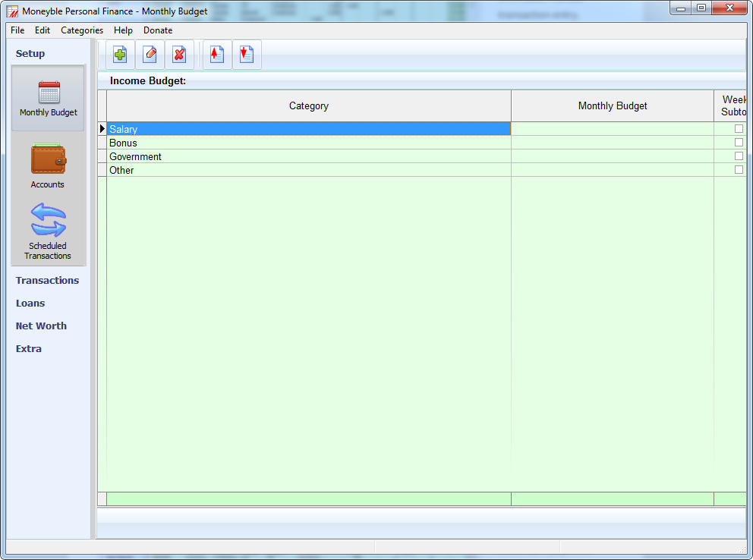Click the application logo in the title bar
This screenshot has height=560, width=753.
pos(11,11)
